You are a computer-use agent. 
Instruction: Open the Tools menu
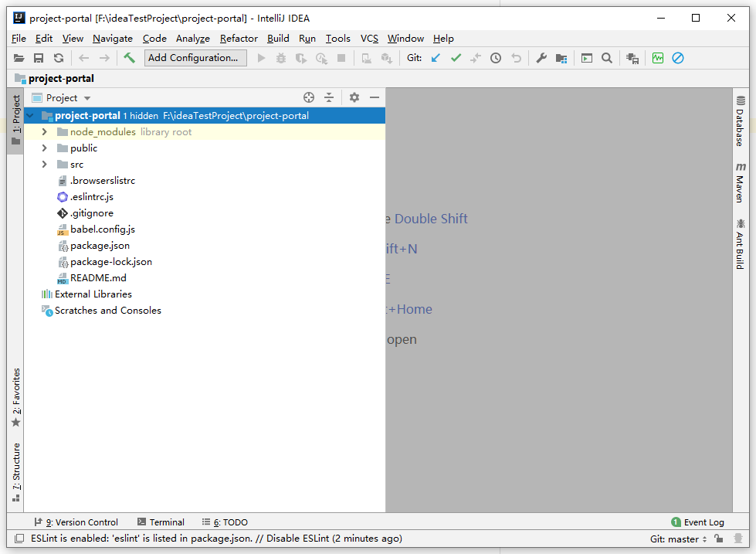[338, 39]
